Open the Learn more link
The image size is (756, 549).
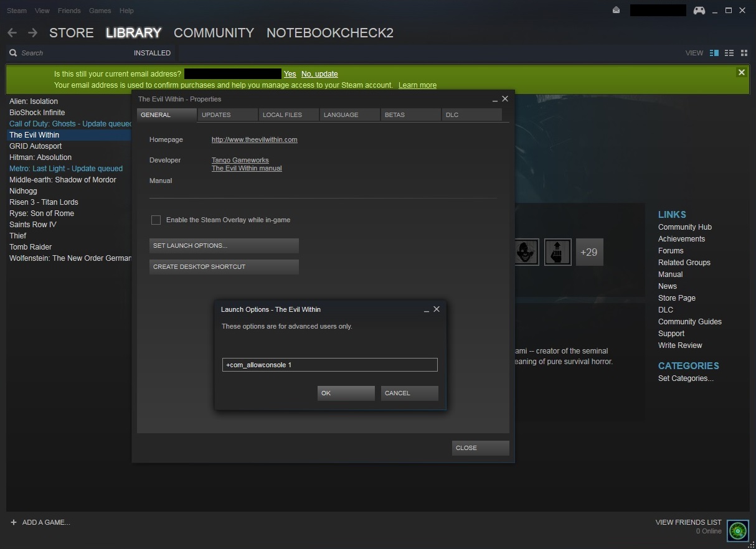click(x=417, y=85)
